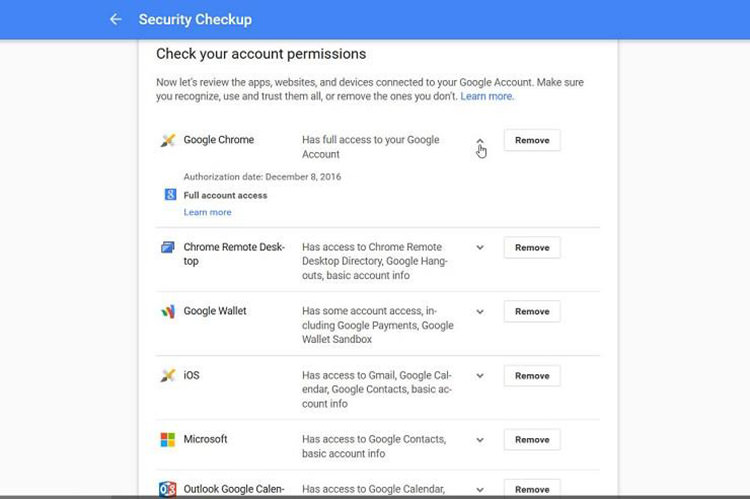750x499 pixels.
Task: Open Learn more under Full account access
Action: [207, 213]
